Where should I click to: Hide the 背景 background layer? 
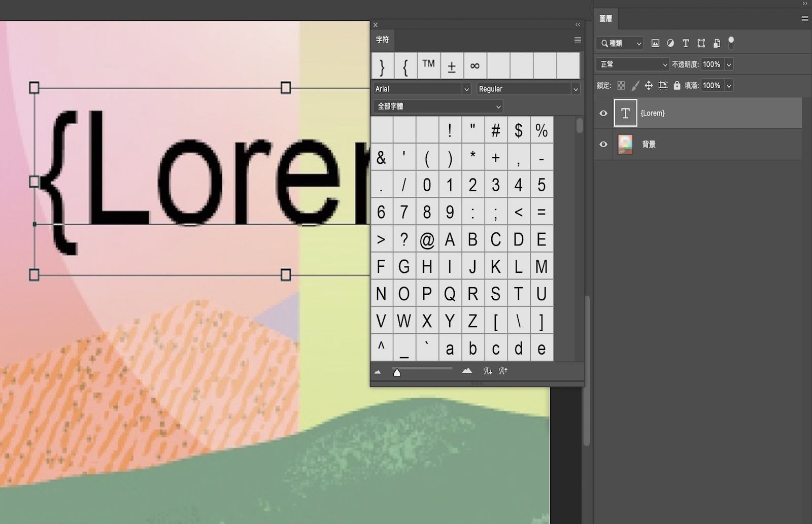(603, 144)
